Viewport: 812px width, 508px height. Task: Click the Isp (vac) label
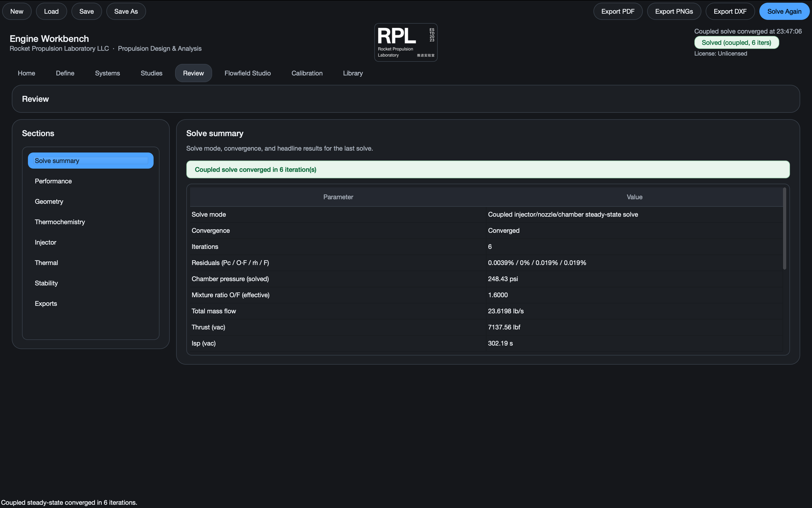(204, 343)
